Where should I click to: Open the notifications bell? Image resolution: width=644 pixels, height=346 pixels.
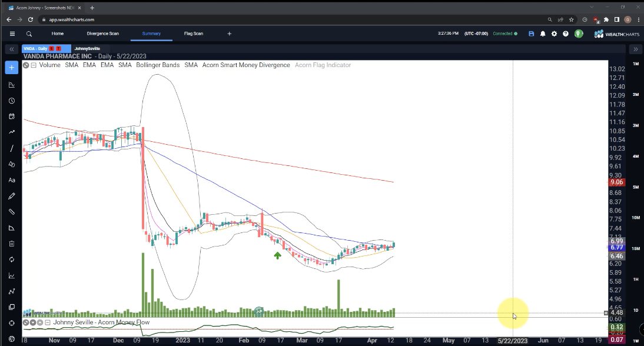point(543,34)
